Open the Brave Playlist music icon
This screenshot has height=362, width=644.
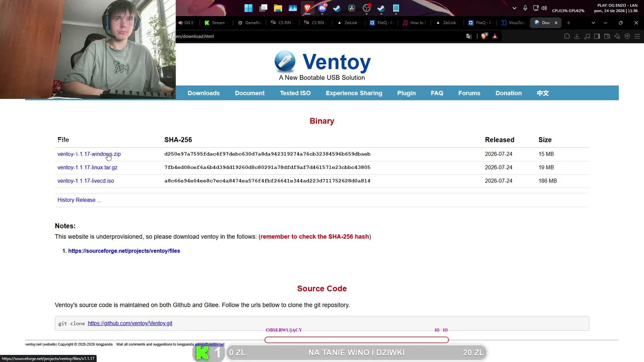(587, 36)
